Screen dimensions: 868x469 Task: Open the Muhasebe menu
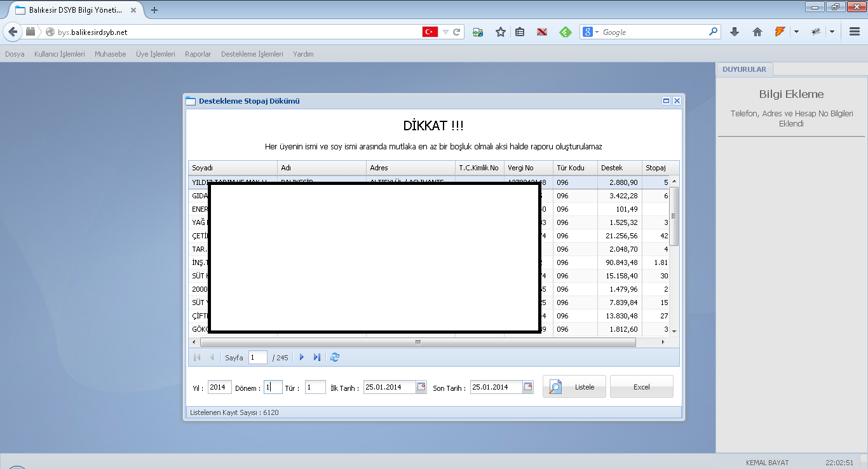[111, 55]
